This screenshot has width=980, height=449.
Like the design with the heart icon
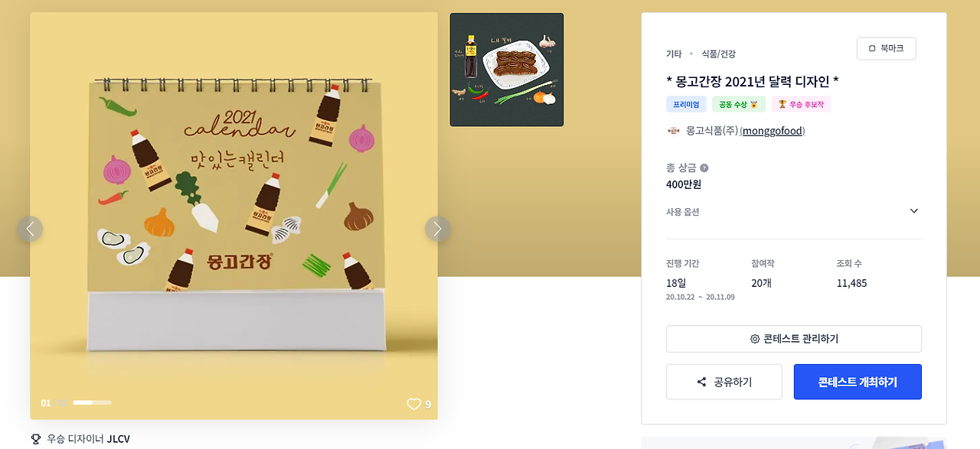coord(413,404)
